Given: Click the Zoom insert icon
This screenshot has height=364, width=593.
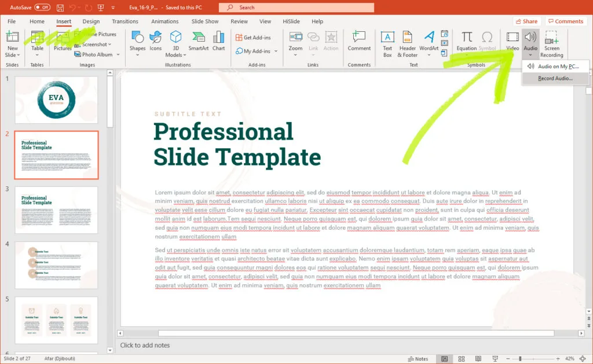Looking at the screenshot, I should point(295,37).
